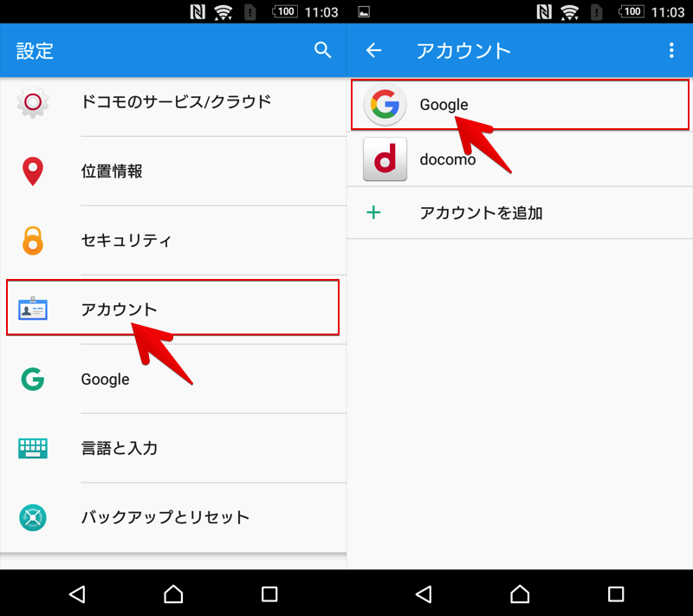Tap the バックアップとリセット icon
693x616 pixels.
(33, 517)
